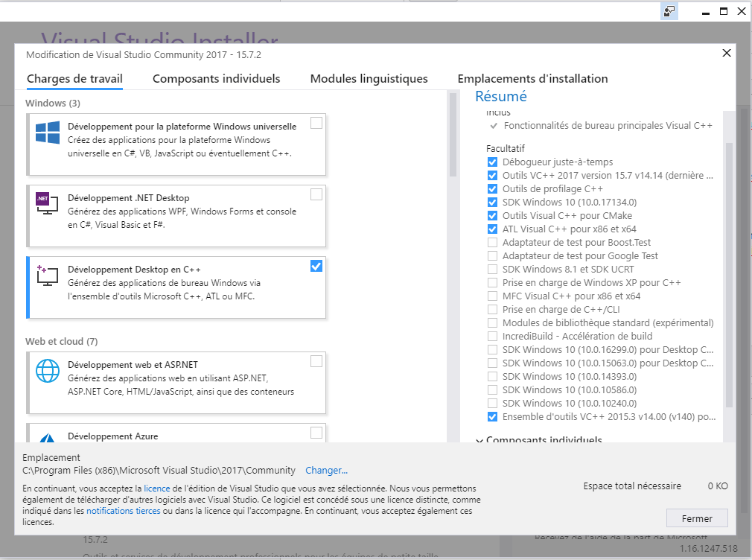Screen dimensions: 752x560
Task: Click the Facultatif section label
Action: 506,149
